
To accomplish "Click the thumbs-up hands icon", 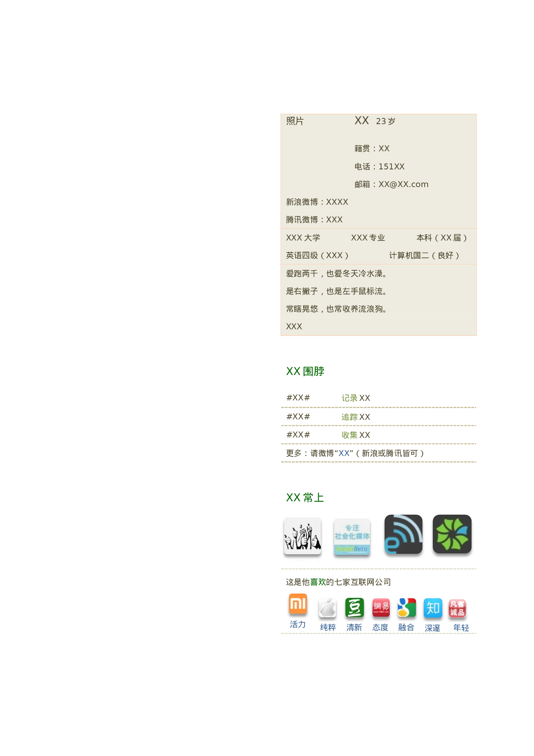I will pyautogui.click(x=302, y=536).
